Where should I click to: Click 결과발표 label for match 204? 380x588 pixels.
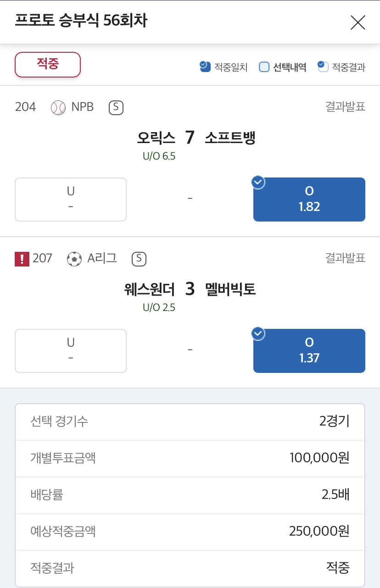(345, 107)
